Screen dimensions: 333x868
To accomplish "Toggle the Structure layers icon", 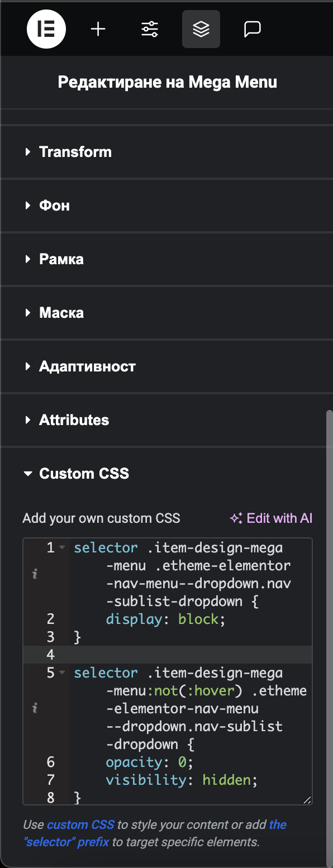I will coord(201,29).
